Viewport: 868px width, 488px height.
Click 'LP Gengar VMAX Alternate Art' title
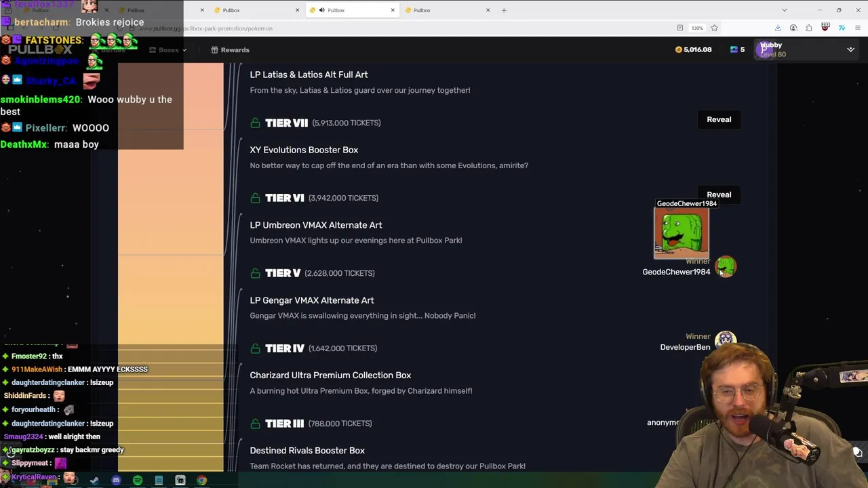click(312, 300)
